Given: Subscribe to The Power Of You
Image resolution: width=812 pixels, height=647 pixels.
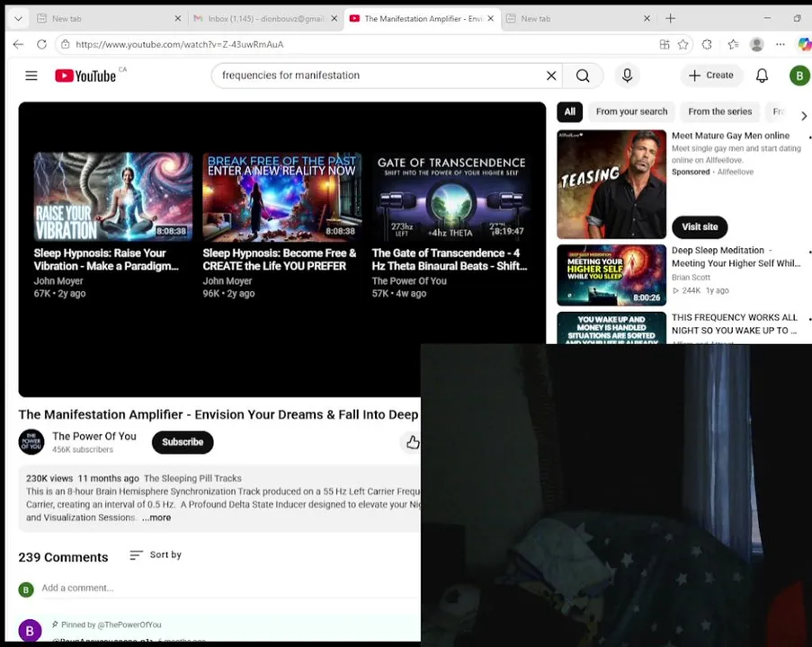Looking at the screenshot, I should tap(183, 442).
